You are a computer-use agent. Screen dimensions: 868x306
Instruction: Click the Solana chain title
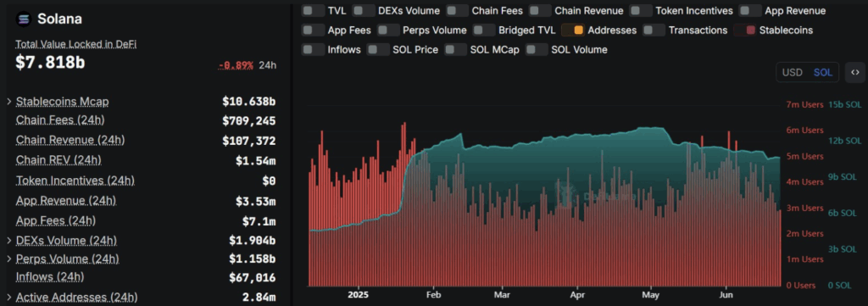(60, 19)
